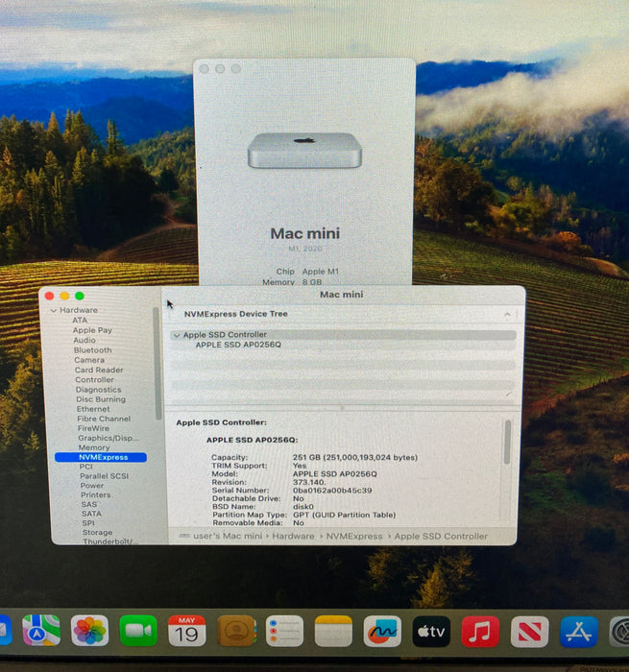629x672 pixels.
Task: Select ATA in the sidebar
Action: [x=80, y=320]
